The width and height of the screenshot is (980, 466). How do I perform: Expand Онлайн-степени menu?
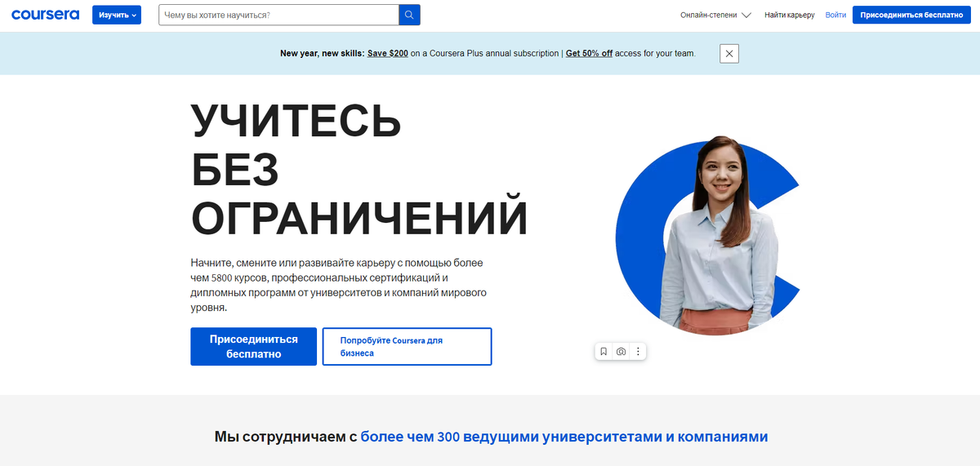(715, 15)
